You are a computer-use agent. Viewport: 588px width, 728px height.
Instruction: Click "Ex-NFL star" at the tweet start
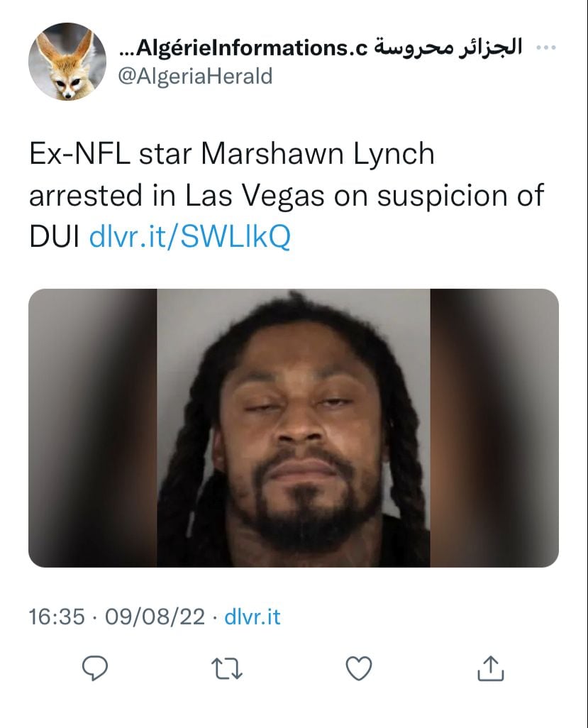click(x=111, y=154)
